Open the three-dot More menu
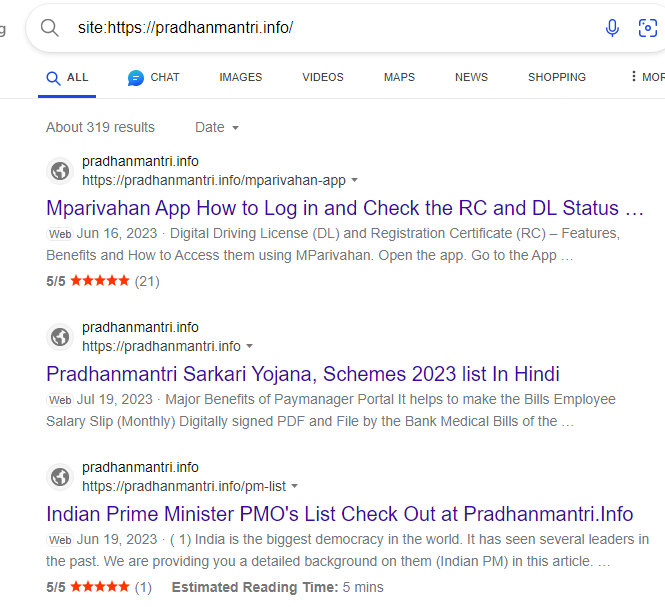Image resolution: width=665 pixels, height=607 pixels. tap(633, 77)
